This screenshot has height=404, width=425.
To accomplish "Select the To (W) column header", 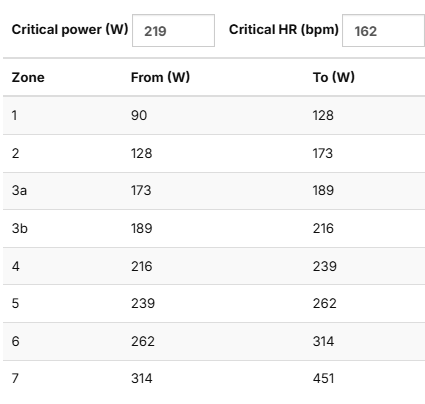I will (334, 77).
